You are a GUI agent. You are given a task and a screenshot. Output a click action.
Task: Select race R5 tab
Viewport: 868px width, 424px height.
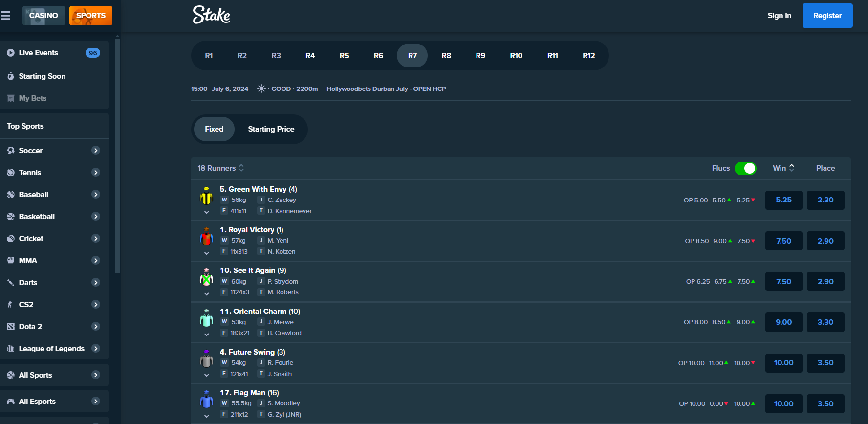(x=345, y=56)
